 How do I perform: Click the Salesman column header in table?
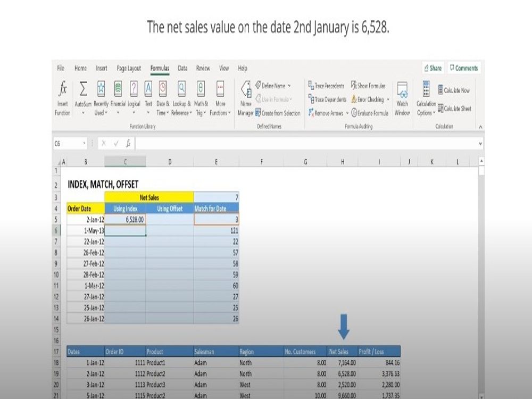click(216, 352)
